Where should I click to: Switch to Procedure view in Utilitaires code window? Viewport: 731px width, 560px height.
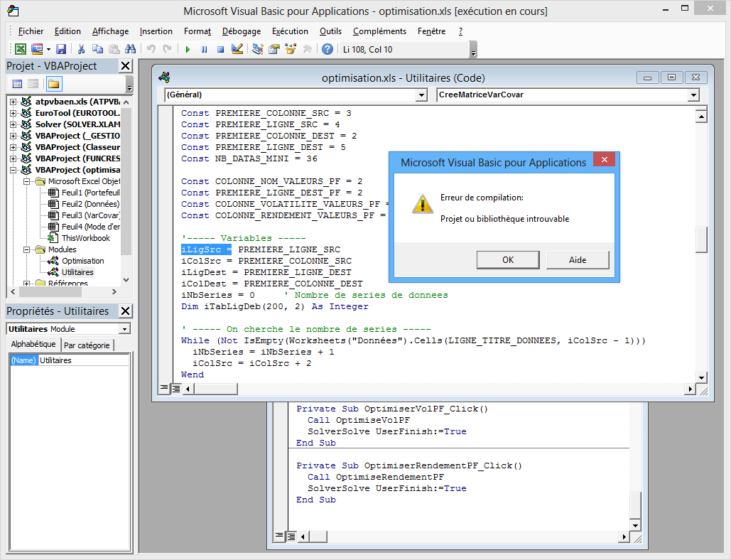coord(164,388)
